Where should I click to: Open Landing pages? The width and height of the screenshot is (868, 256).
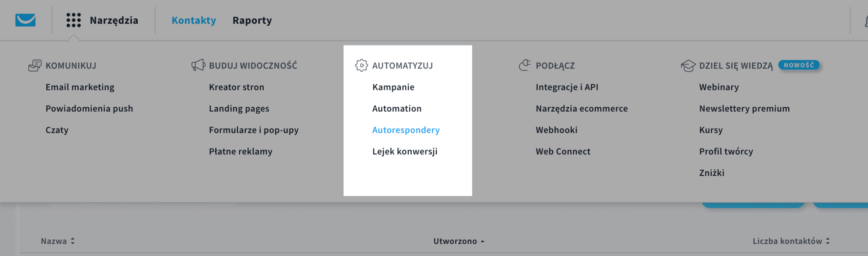239,109
